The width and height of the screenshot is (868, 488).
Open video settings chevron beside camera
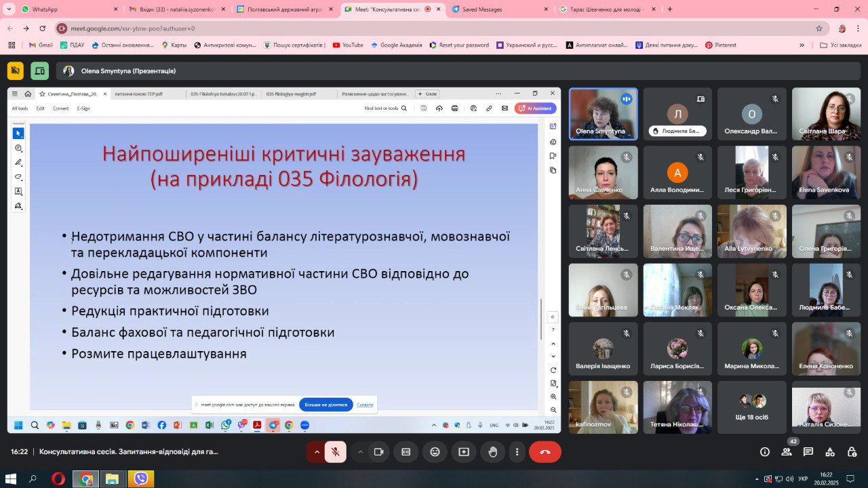tap(360, 452)
